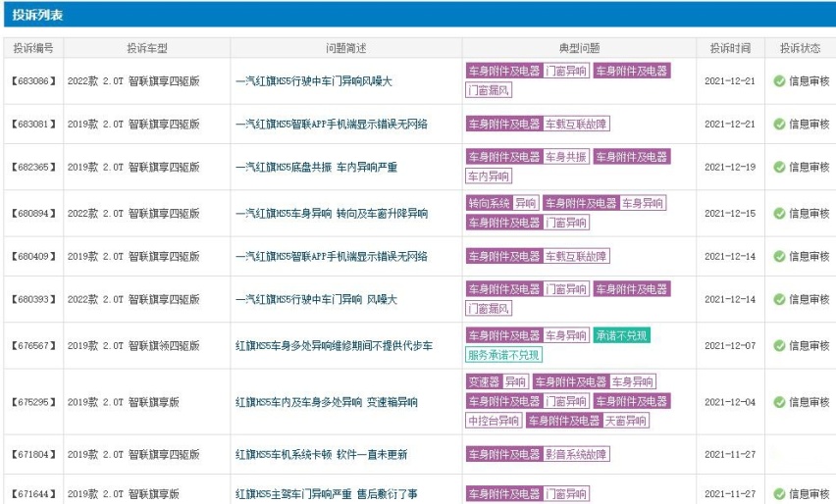Click green check icon in row 683081
Viewport: 836px width, 504px height.
(x=779, y=125)
